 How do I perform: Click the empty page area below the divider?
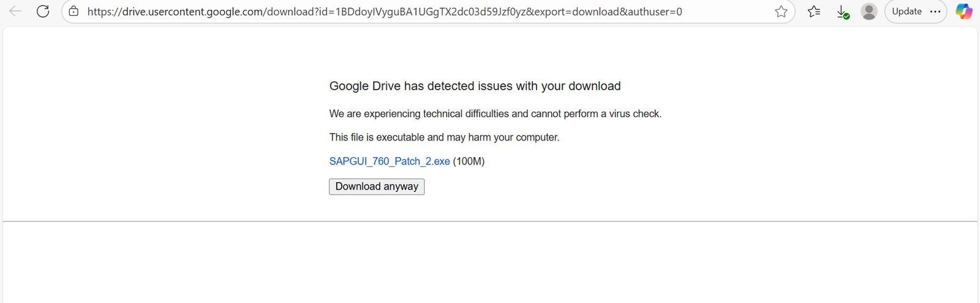pos(490,264)
